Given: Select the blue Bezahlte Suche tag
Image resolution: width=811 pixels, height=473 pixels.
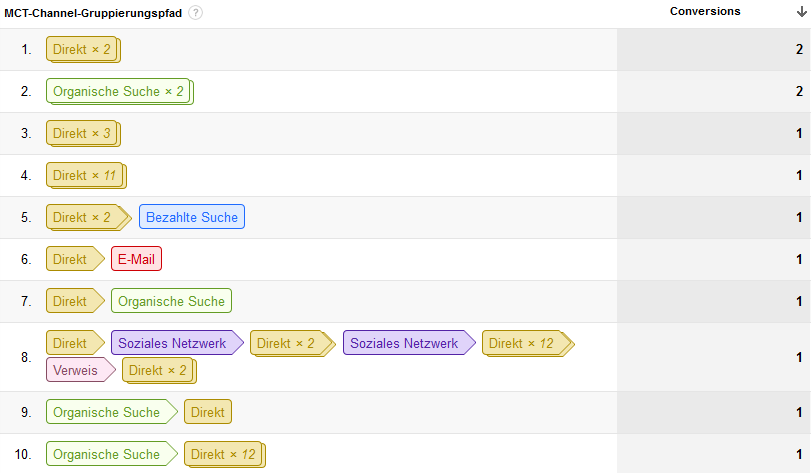Looking at the screenshot, I should pyautogui.click(x=192, y=217).
